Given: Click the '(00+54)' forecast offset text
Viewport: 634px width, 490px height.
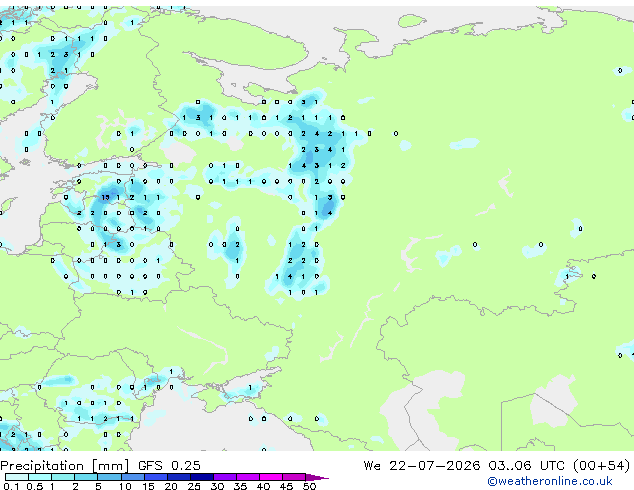Looking at the screenshot, I should coord(602,466).
